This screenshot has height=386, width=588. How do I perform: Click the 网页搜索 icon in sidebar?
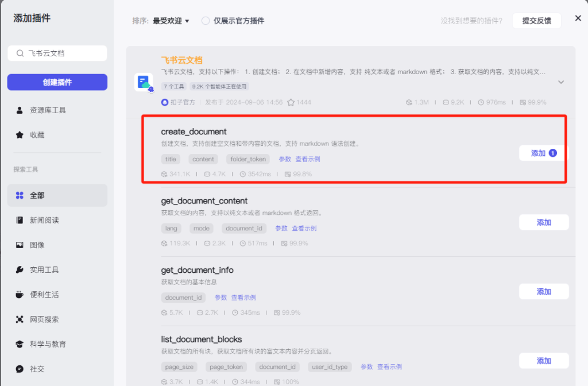point(20,319)
